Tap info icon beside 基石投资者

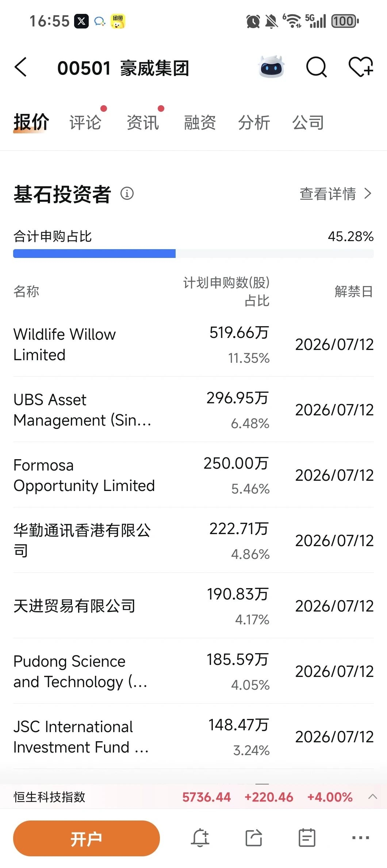[127, 193]
